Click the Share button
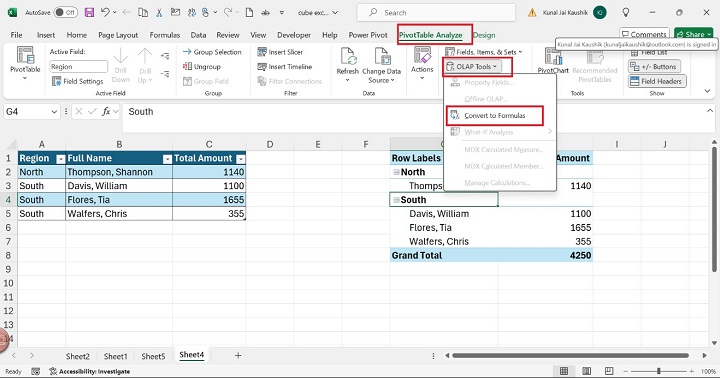 coord(694,34)
